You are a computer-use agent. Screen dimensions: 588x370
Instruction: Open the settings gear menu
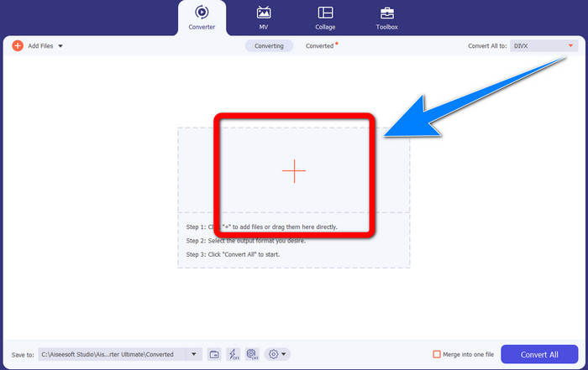276,354
